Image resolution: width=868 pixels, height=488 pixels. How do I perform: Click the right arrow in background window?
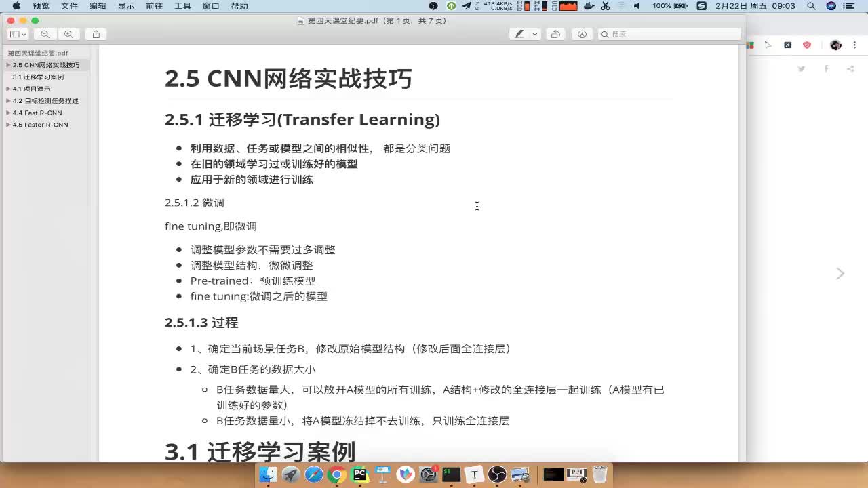(x=840, y=273)
